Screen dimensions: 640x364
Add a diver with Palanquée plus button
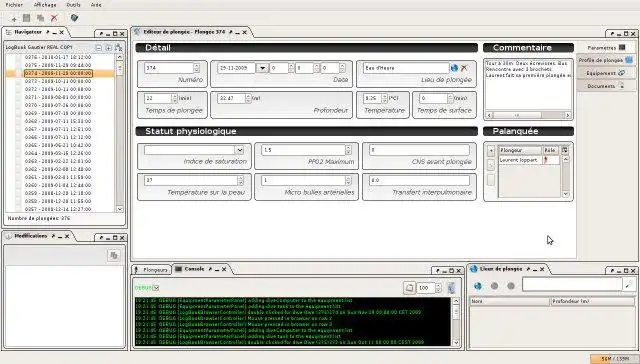click(x=491, y=151)
